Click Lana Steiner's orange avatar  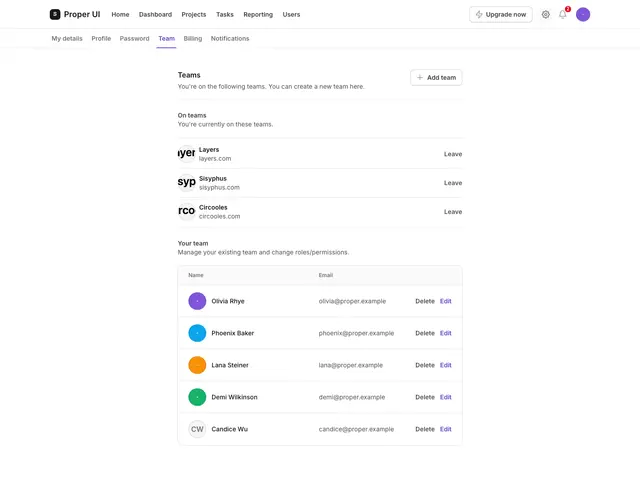click(197, 365)
